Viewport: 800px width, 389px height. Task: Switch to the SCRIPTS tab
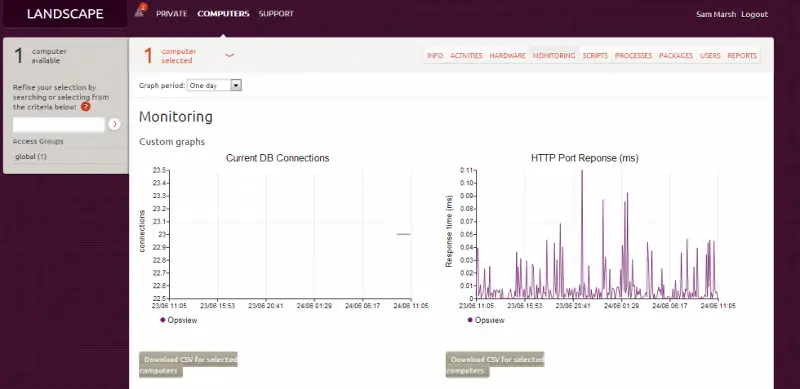595,56
